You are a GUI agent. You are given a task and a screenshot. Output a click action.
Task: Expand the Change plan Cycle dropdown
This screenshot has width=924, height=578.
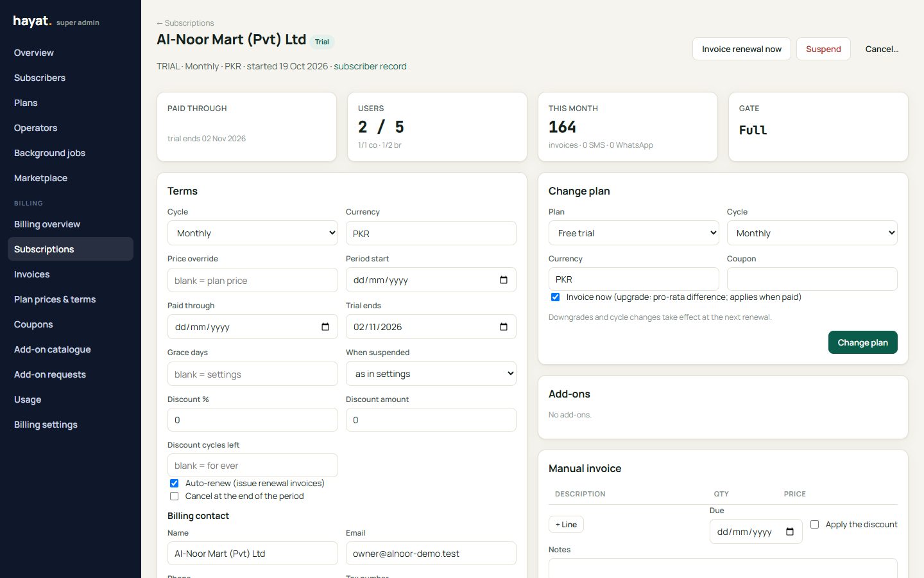(x=812, y=233)
